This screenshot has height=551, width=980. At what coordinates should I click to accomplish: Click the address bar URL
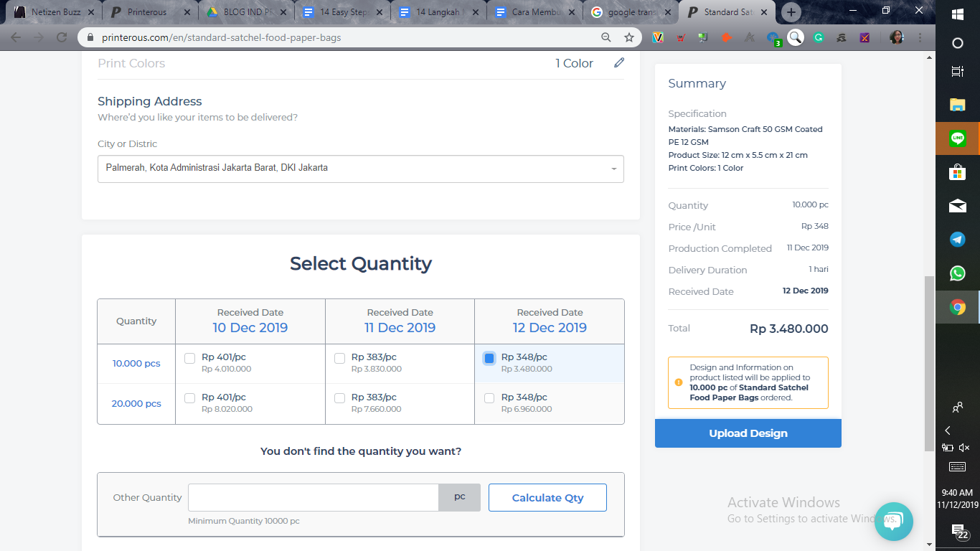[221, 37]
